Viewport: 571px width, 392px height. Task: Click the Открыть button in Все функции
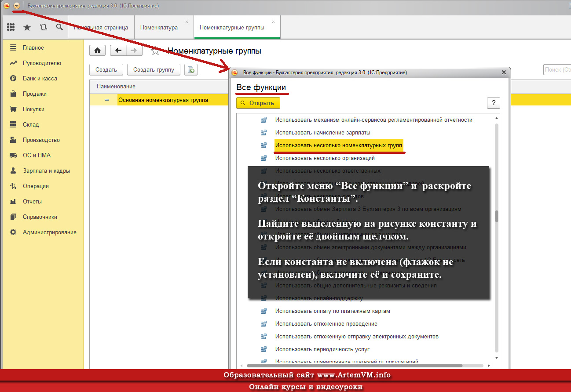point(258,103)
